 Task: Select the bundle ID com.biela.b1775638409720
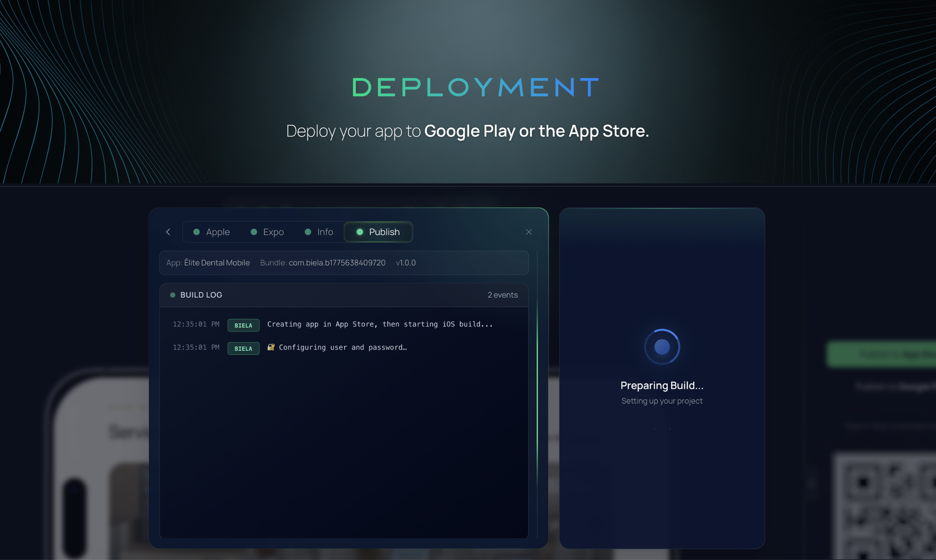click(337, 263)
